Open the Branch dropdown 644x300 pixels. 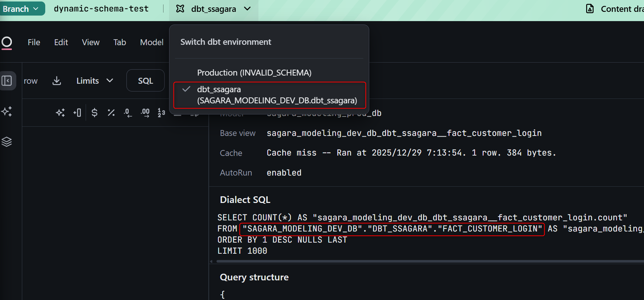pos(22,9)
